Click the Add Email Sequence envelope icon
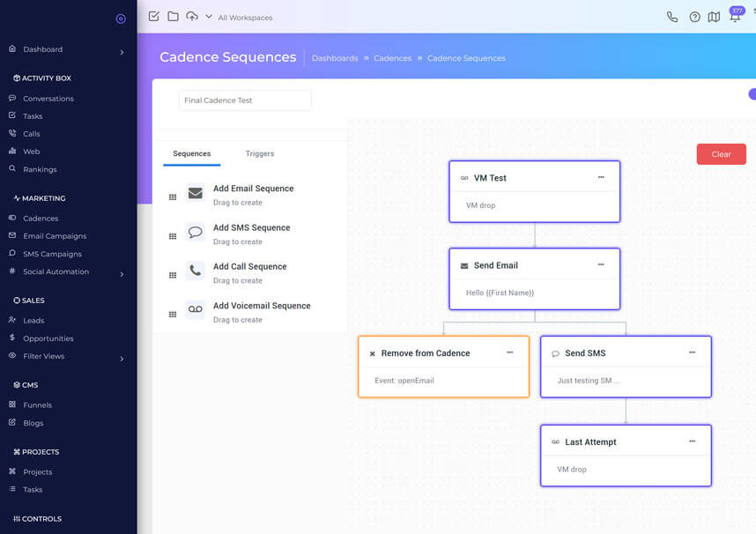 [x=195, y=193]
